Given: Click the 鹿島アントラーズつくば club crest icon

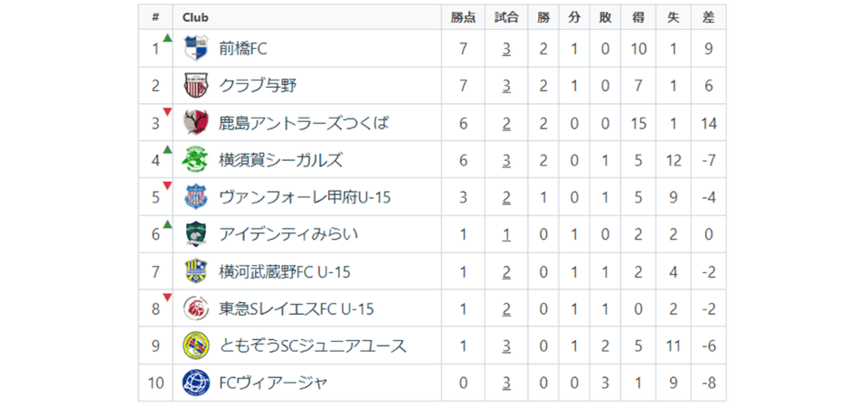Looking at the screenshot, I should (196, 123).
